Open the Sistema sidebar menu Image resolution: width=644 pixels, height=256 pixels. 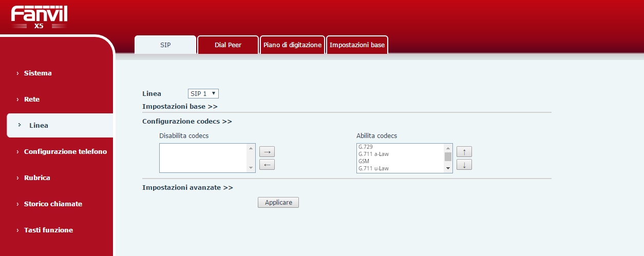coord(37,73)
